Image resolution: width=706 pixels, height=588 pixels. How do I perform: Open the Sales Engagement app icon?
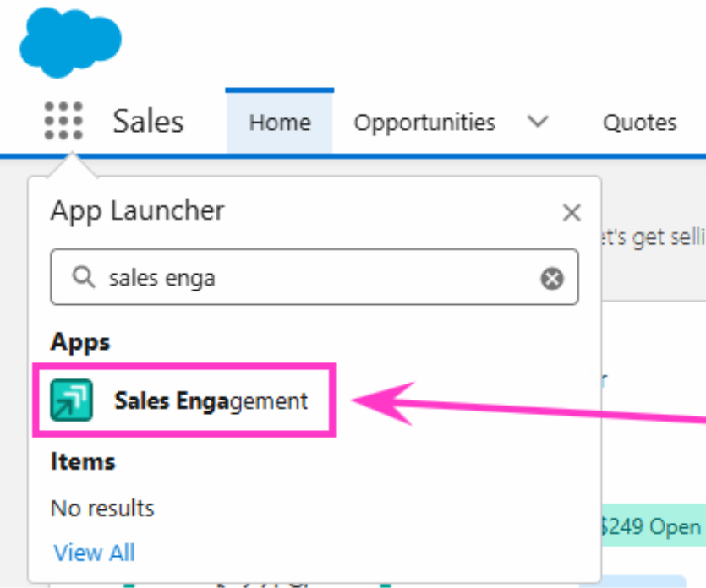pyautogui.click(x=72, y=400)
